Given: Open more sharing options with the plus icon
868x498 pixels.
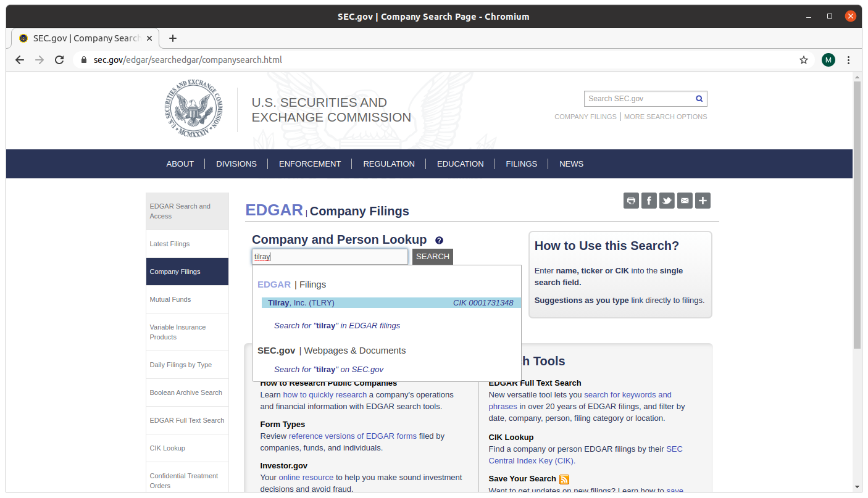Looking at the screenshot, I should pyautogui.click(x=703, y=201).
